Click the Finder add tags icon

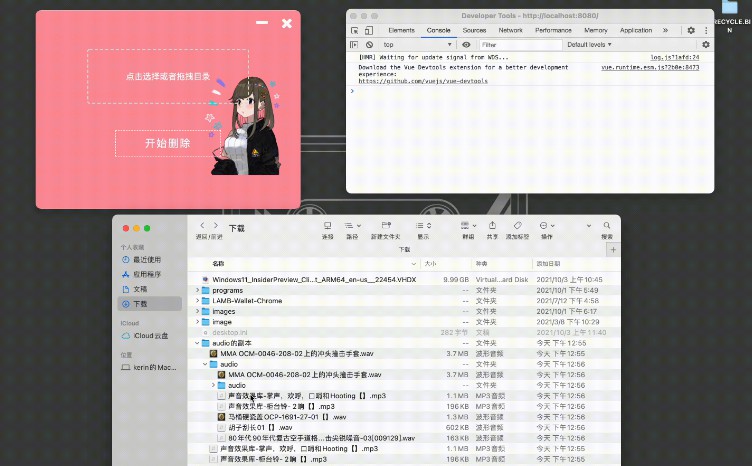(x=517, y=226)
